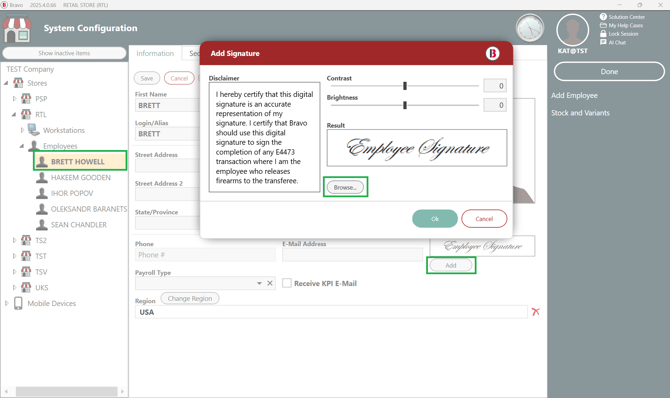Enable Receive KPI E-Mail checkbox
The height and width of the screenshot is (398, 670).
(x=287, y=283)
